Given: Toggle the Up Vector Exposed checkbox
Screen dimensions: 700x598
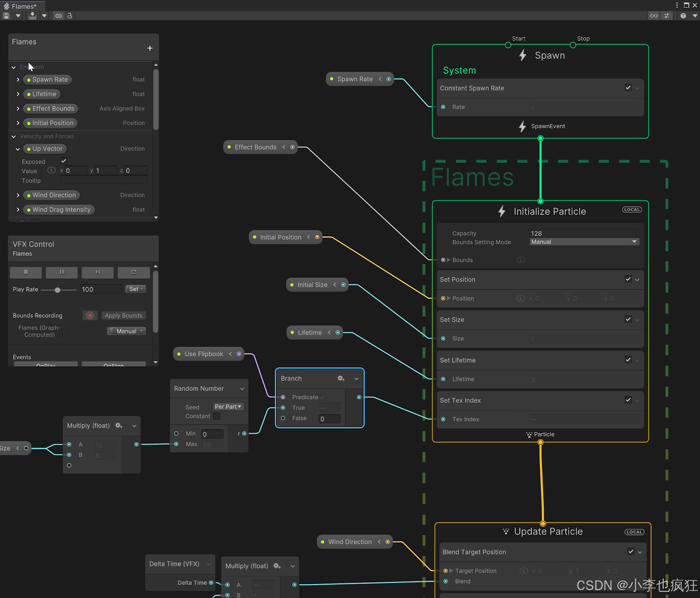Looking at the screenshot, I should point(63,161).
